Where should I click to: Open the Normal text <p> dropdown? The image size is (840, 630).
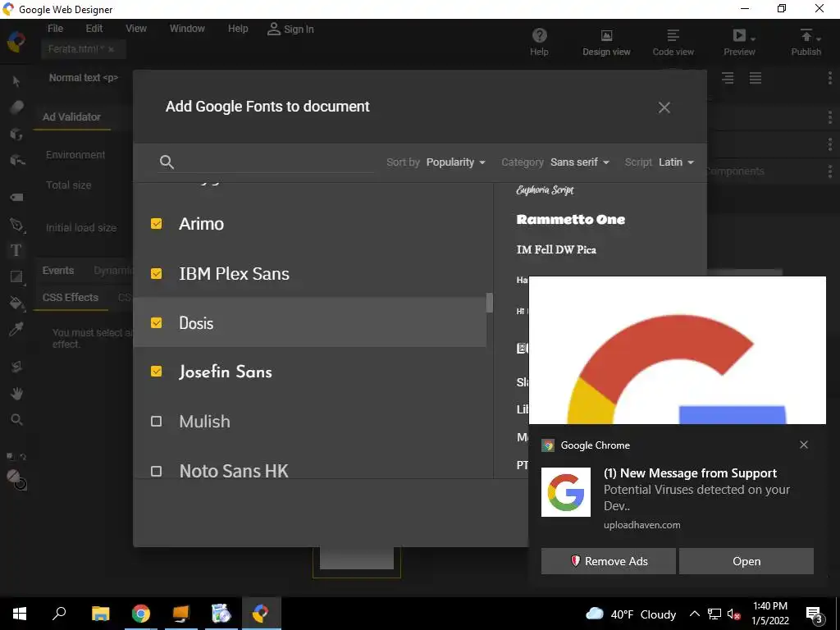click(x=84, y=78)
